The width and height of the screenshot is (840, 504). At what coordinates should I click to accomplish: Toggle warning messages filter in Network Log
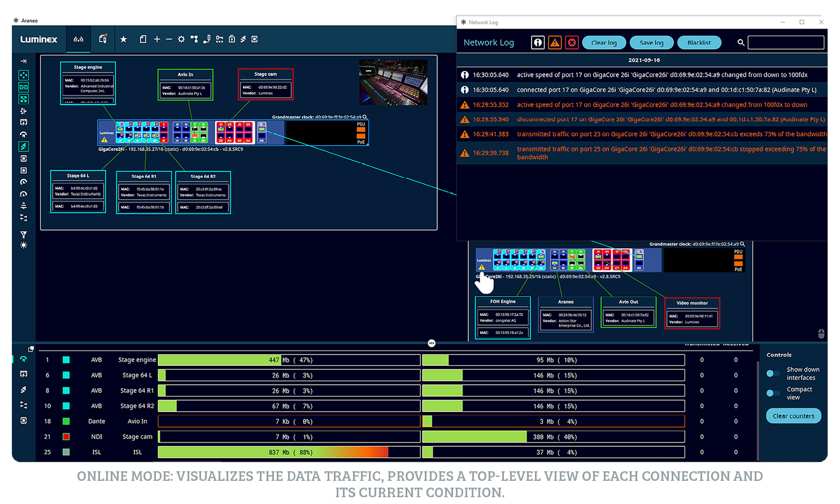(555, 43)
